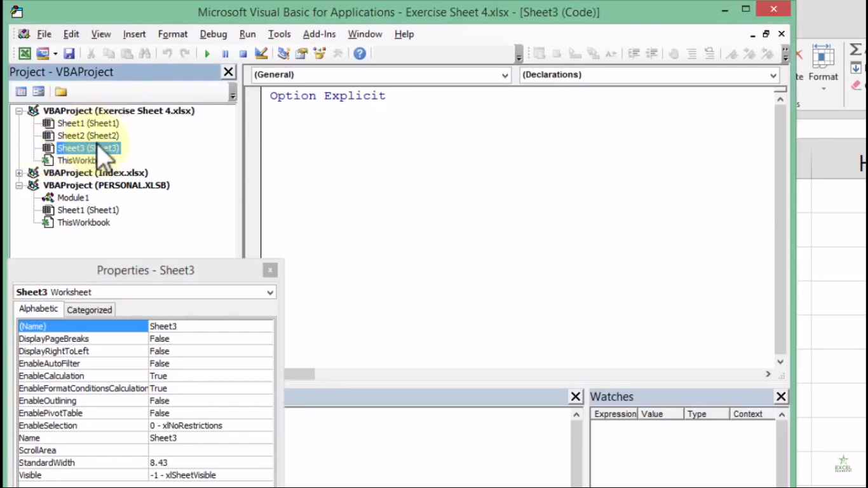Click the Outdent icon in Edit toolbar
The image size is (868, 488).
[x=651, y=53]
